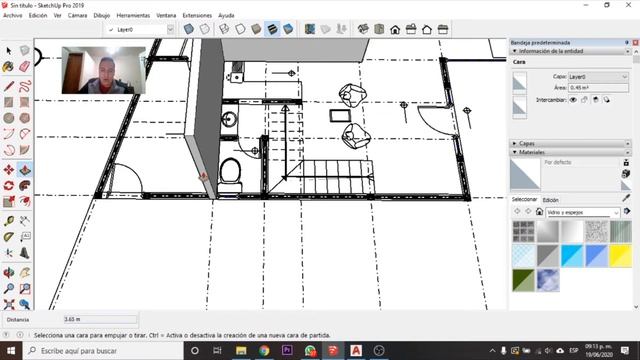The width and height of the screenshot is (640, 360).
Task: Go to materials home (In Model)
Action: [x=539, y=211]
